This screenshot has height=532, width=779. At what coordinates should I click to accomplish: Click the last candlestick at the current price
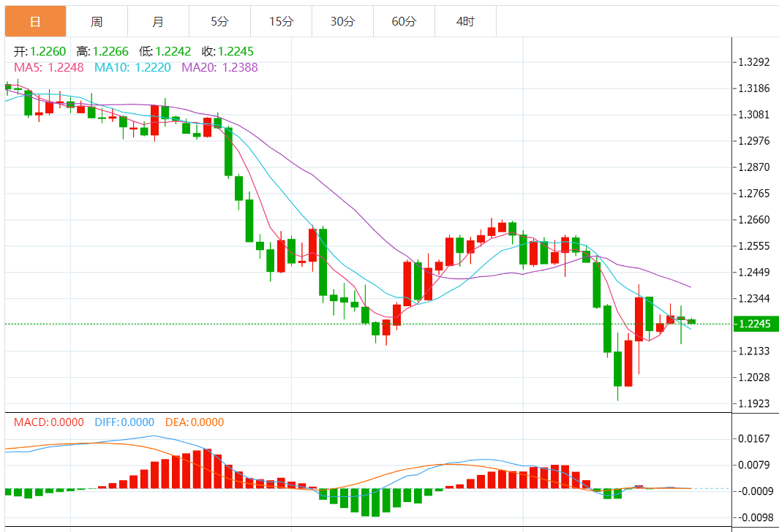click(691, 322)
